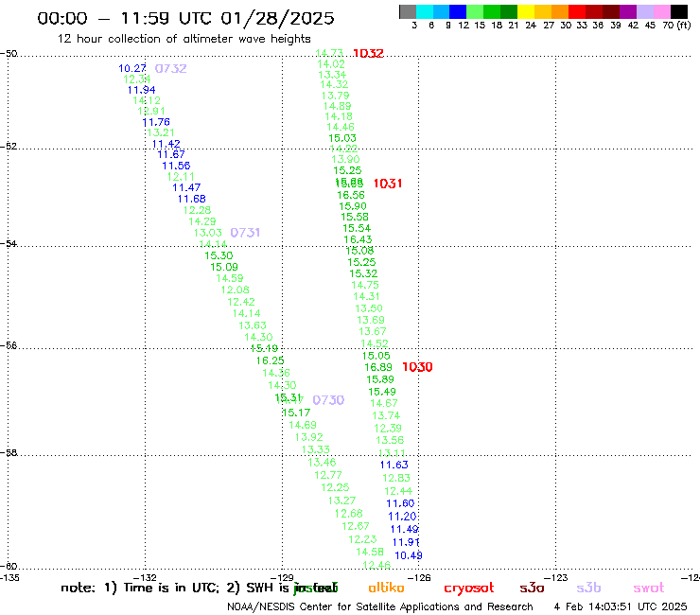Click the red time marker '1031'

point(388,184)
